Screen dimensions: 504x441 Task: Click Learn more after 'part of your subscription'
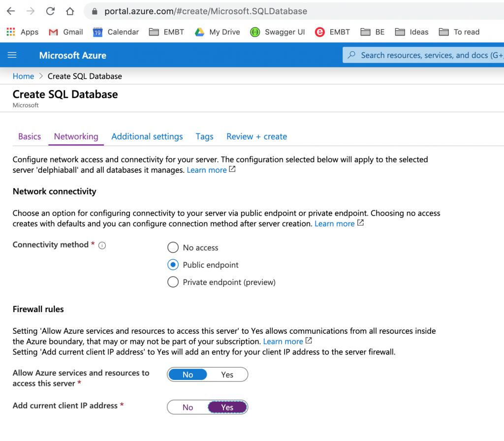tap(283, 342)
